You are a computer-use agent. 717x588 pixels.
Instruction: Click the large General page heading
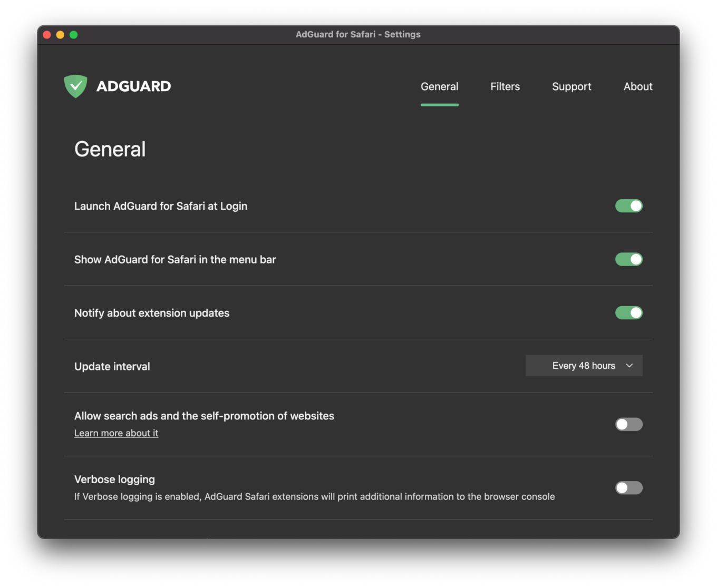(110, 149)
